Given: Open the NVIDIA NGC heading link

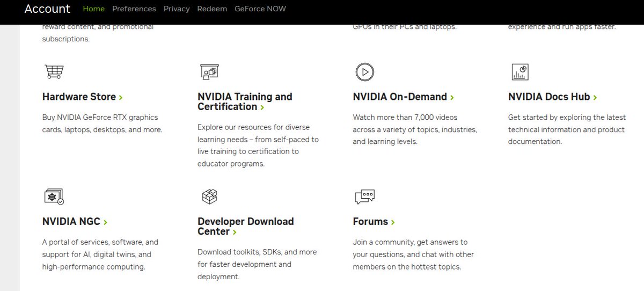Looking at the screenshot, I should (x=75, y=222).
